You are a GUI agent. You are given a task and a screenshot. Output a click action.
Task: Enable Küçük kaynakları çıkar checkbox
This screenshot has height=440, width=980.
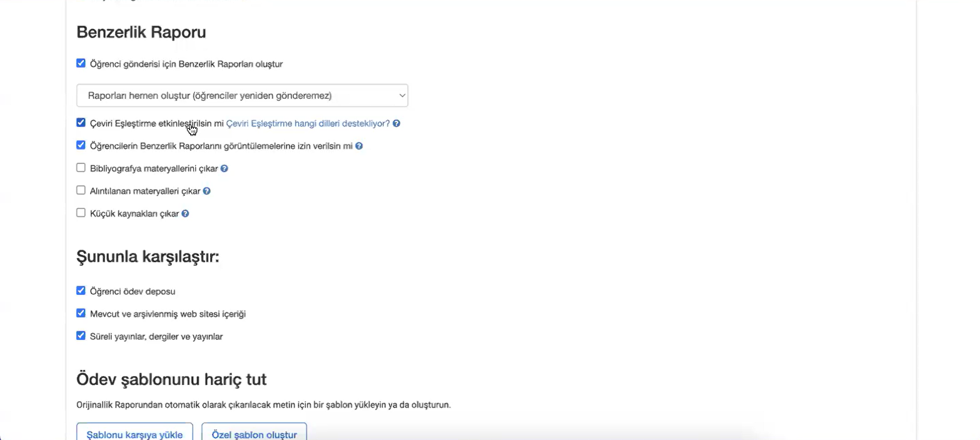[81, 213]
